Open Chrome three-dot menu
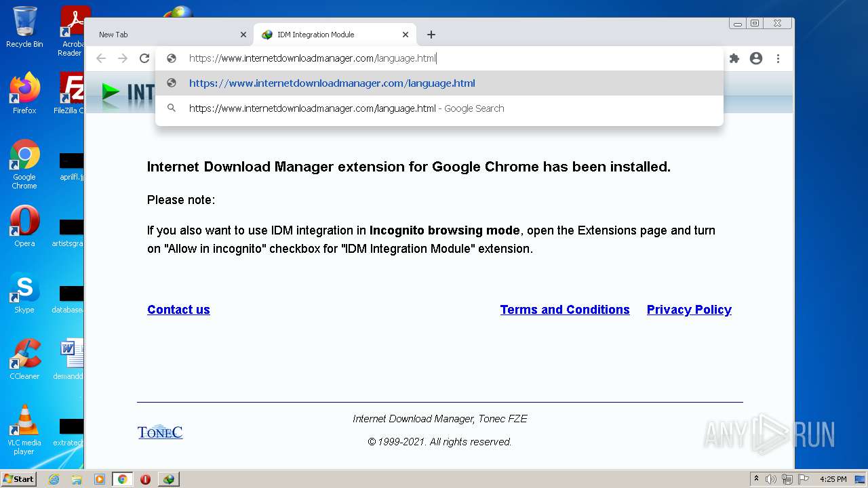This screenshot has height=488, width=868. [778, 58]
